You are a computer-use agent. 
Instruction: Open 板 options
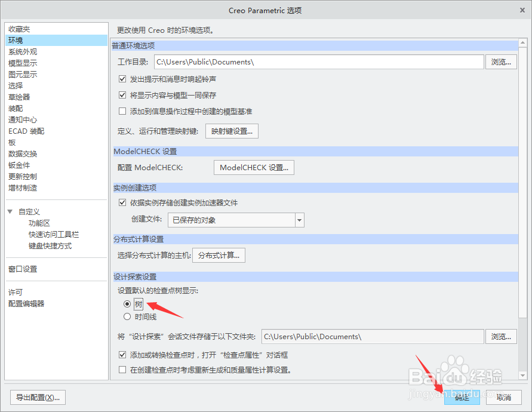click(12, 143)
